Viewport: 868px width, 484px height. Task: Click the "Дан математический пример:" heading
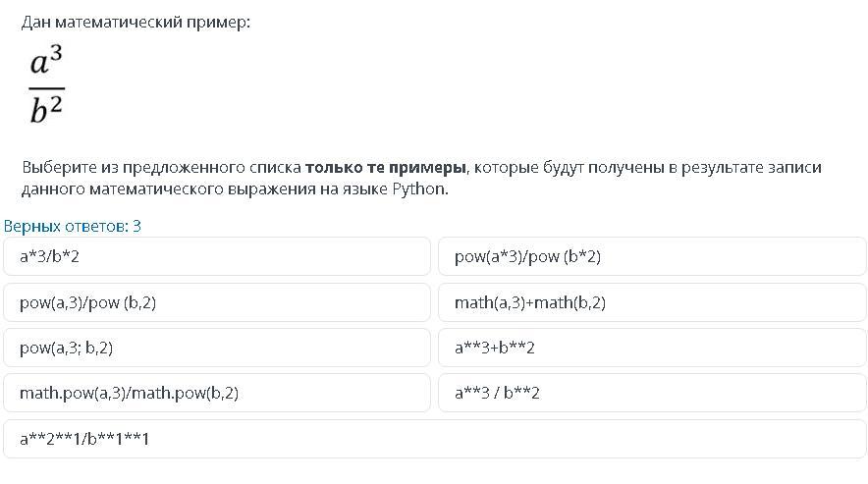click(x=136, y=23)
